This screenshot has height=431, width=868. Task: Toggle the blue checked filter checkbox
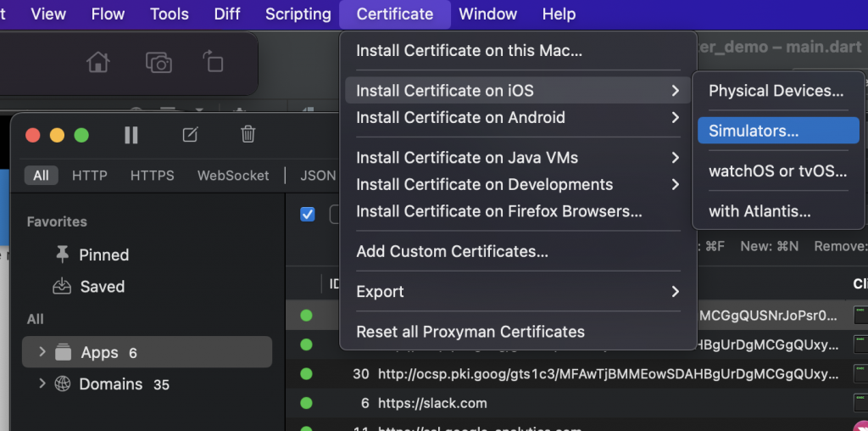click(308, 215)
